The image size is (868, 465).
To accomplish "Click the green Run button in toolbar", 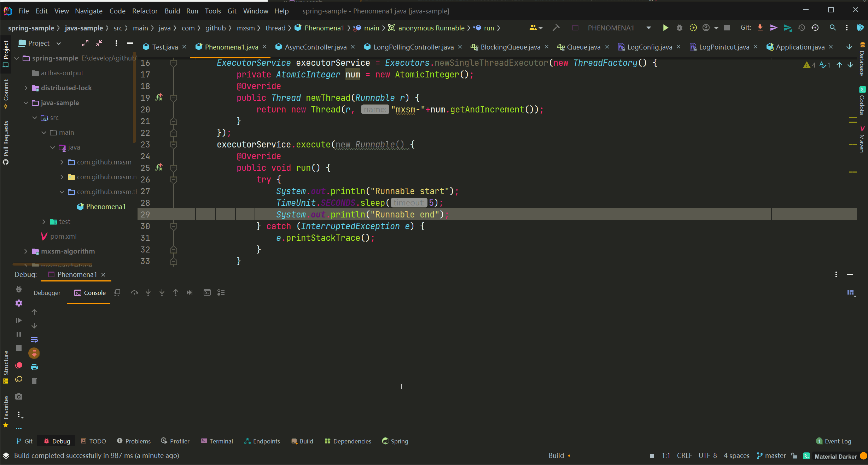I will 665,28.
